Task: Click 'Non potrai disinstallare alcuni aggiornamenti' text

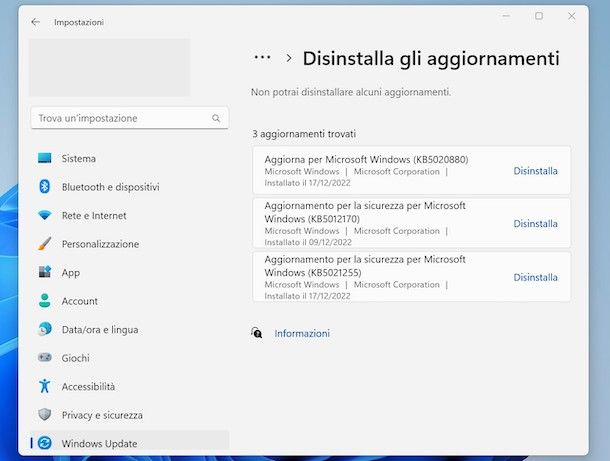Action: click(351, 92)
